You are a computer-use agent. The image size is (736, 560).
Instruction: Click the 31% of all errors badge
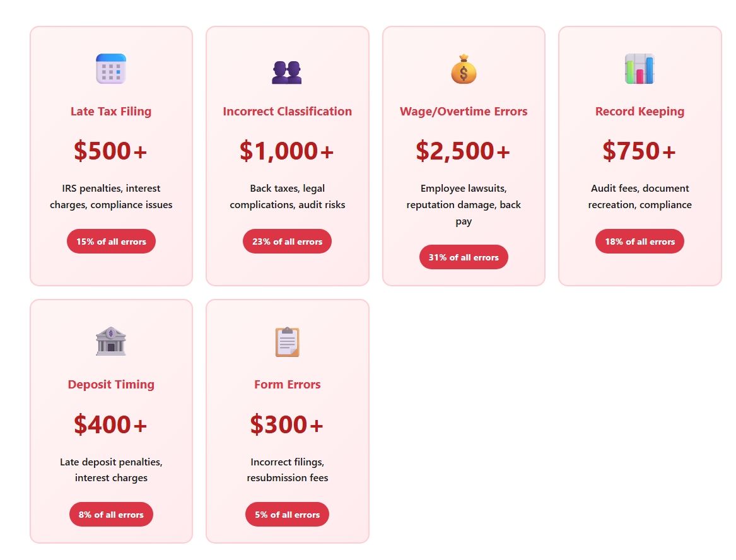pos(464,257)
